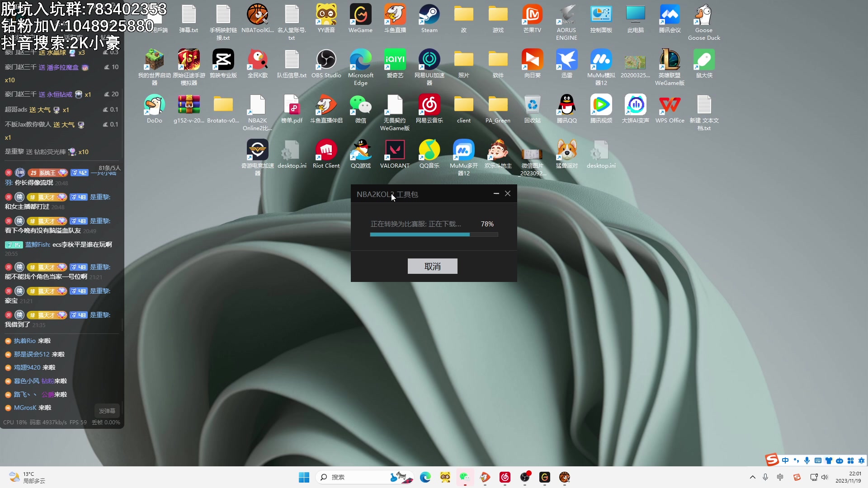Viewport: 868px width, 488px height.
Task: Open the QQ音乐 desktop icon
Action: 429,155
